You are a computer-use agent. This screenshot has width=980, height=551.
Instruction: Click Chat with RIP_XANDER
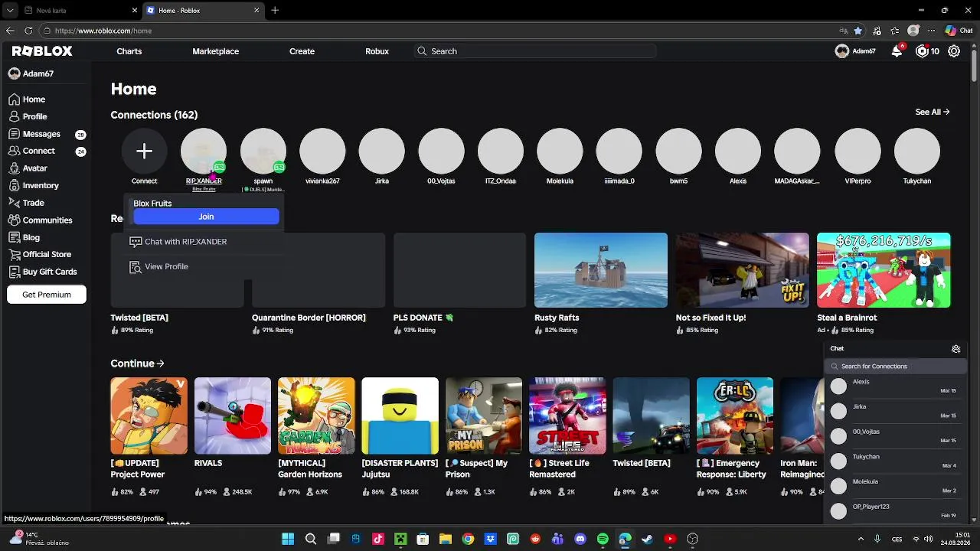(x=185, y=242)
